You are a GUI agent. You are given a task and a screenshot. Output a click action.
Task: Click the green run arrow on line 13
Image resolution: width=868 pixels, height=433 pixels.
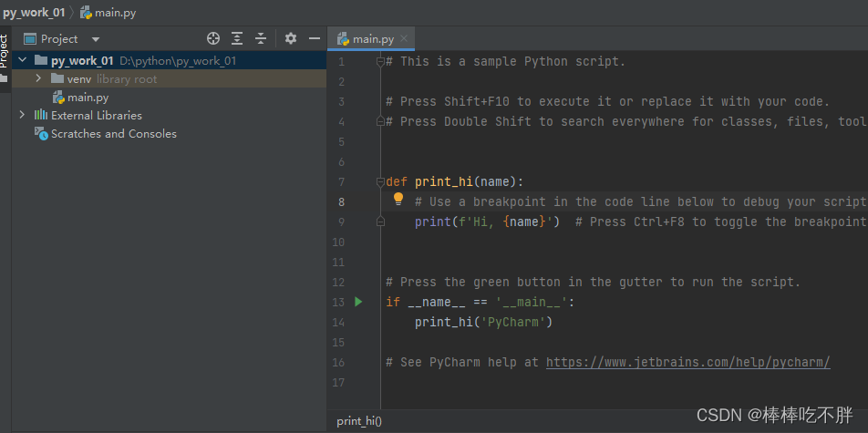[358, 302]
